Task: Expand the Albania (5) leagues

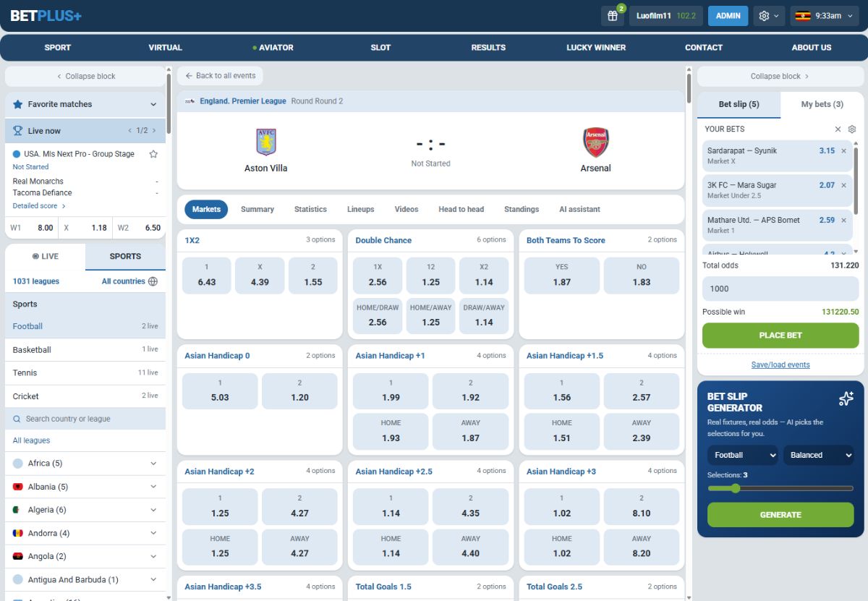Action: pos(153,487)
